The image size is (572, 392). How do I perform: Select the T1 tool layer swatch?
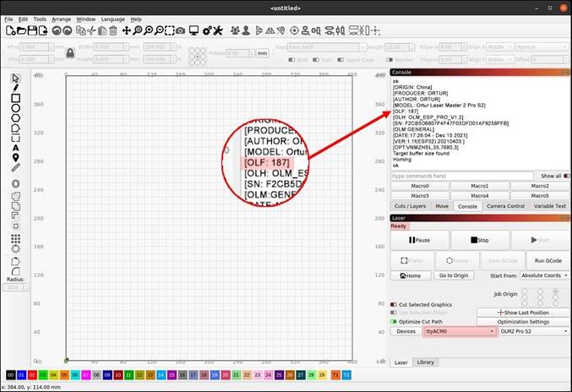coord(335,375)
